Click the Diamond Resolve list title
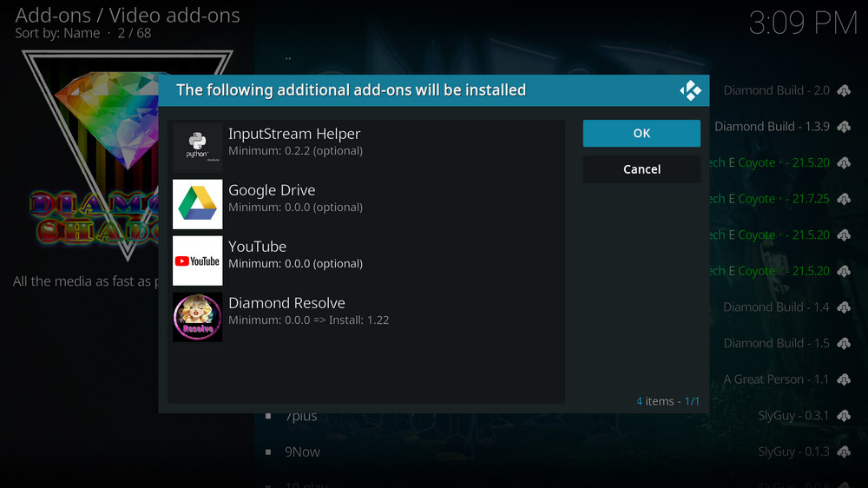Screen dimensions: 868x488 (x=286, y=303)
